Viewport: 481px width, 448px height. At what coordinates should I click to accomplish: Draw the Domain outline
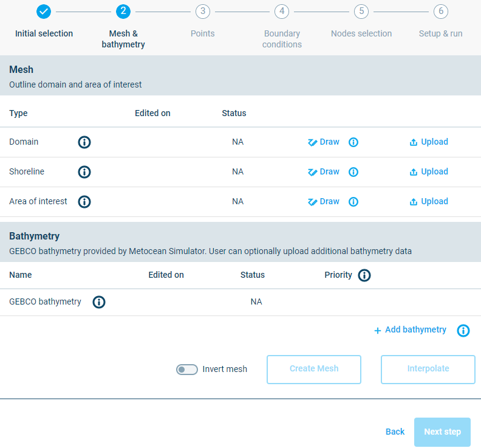click(x=324, y=142)
